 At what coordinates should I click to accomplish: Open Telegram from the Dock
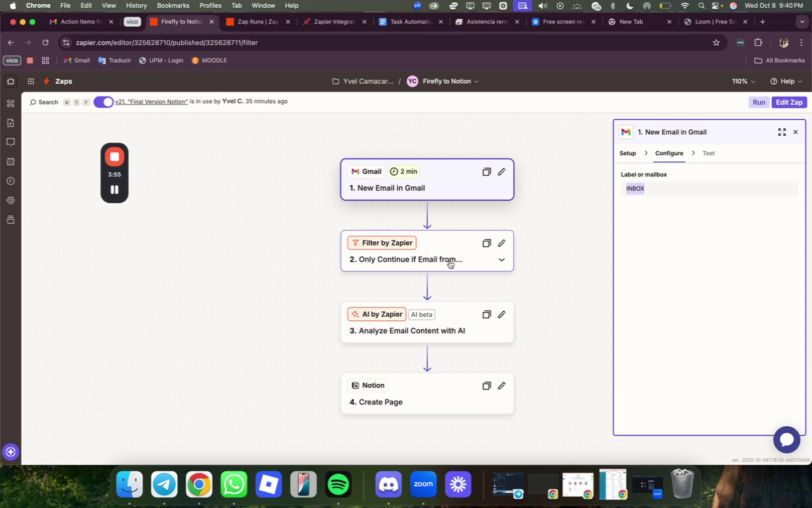coord(164,485)
